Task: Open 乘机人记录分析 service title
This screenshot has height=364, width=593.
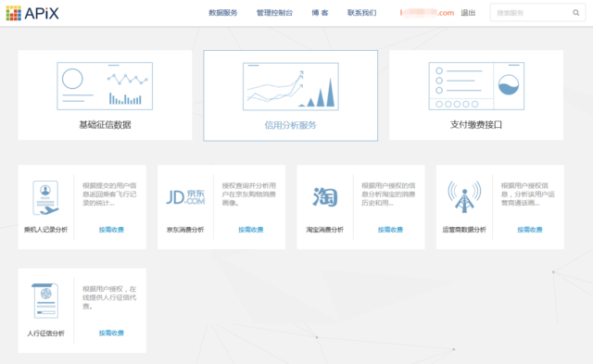Action: [x=45, y=230]
